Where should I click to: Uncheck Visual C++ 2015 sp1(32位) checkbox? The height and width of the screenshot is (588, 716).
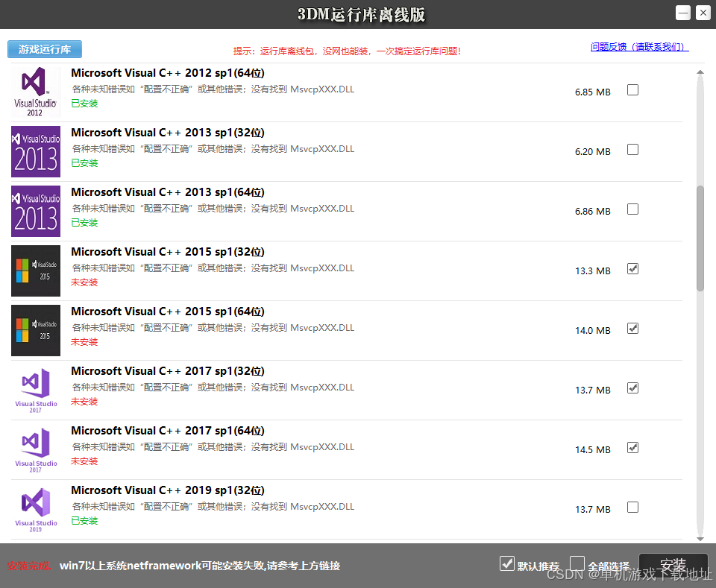(632, 269)
